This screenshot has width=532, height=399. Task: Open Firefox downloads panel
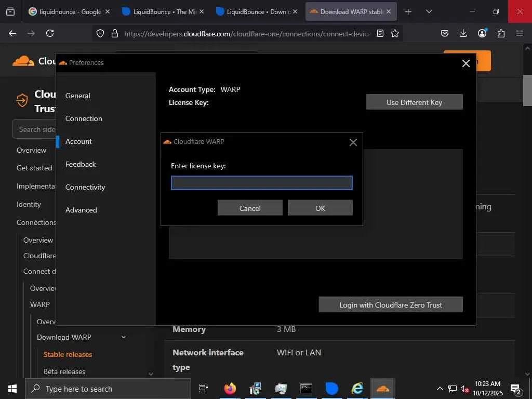[463, 33]
